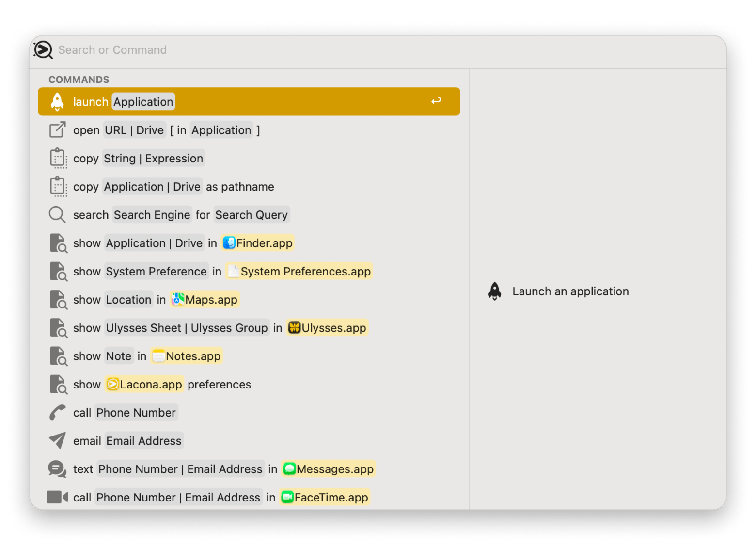Click the file-search icon on the Finder row
The width and height of the screenshot is (756, 549).
[x=58, y=243]
